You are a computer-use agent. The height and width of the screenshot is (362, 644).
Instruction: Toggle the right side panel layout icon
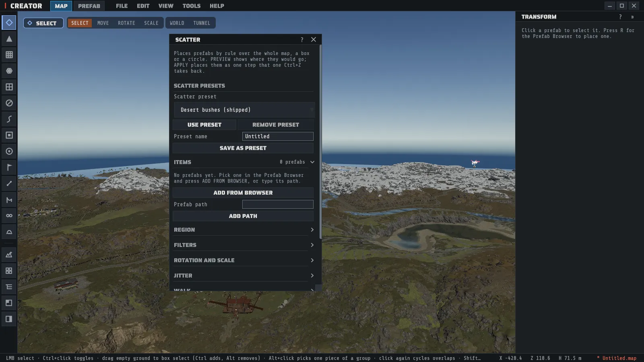[x=9, y=319]
